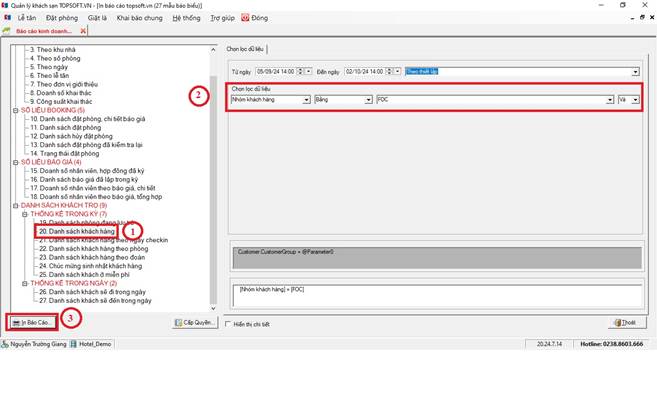Image resolution: width=657 pixels, height=410 pixels.
Task: Click the Hotel_Demo database icon
Action: [x=73, y=344]
